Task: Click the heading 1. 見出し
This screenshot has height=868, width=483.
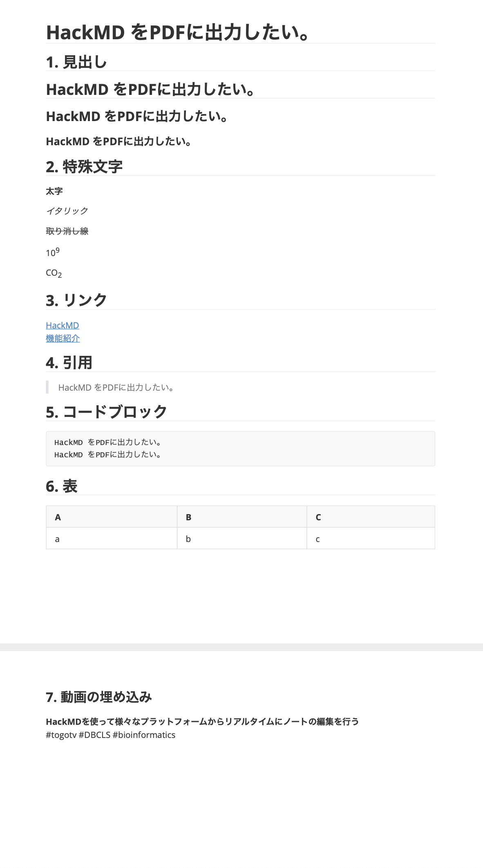Action: click(76, 62)
